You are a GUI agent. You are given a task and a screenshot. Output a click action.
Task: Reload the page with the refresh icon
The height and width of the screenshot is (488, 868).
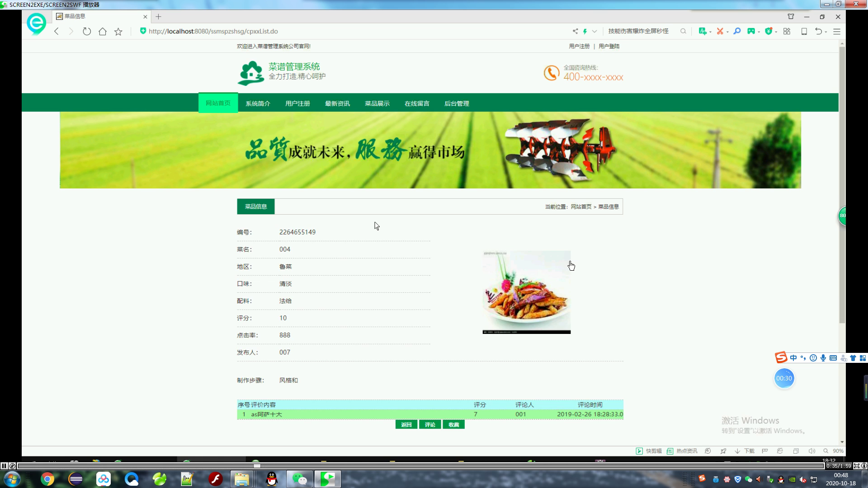tap(87, 32)
